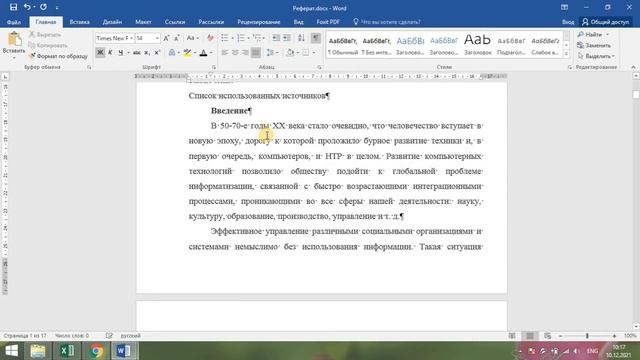Open the Foxit PDF ribbon tab
Image resolution: width=640 pixels, height=360 pixels.
(x=328, y=22)
